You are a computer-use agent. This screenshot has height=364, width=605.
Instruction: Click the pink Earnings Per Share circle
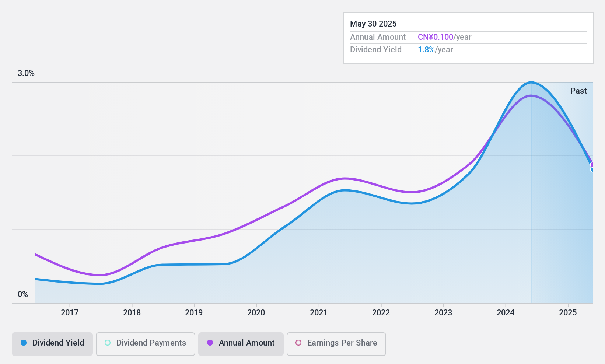[x=298, y=343]
